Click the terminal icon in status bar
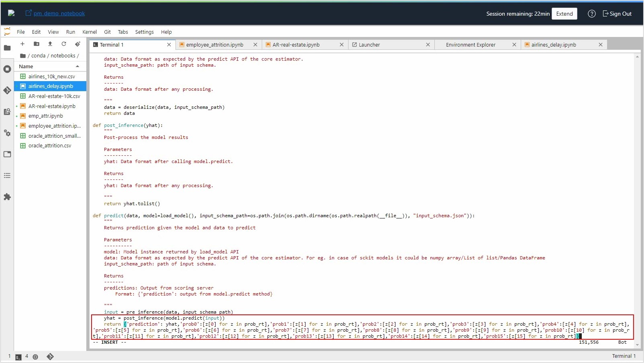 pyautogui.click(x=18, y=357)
